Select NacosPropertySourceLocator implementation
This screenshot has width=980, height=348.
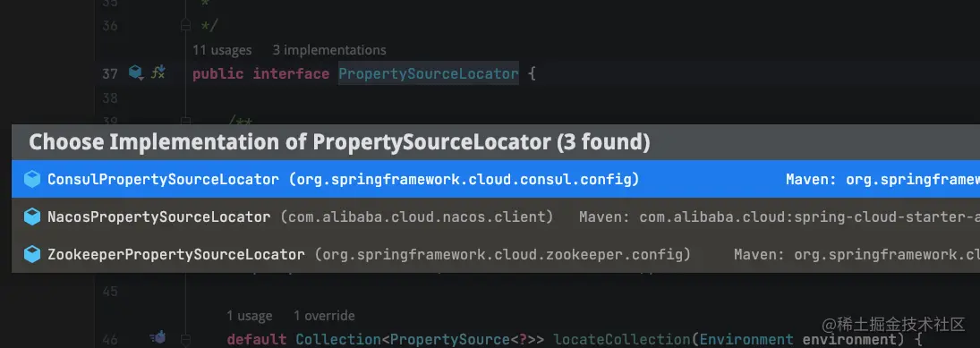[x=496, y=216]
